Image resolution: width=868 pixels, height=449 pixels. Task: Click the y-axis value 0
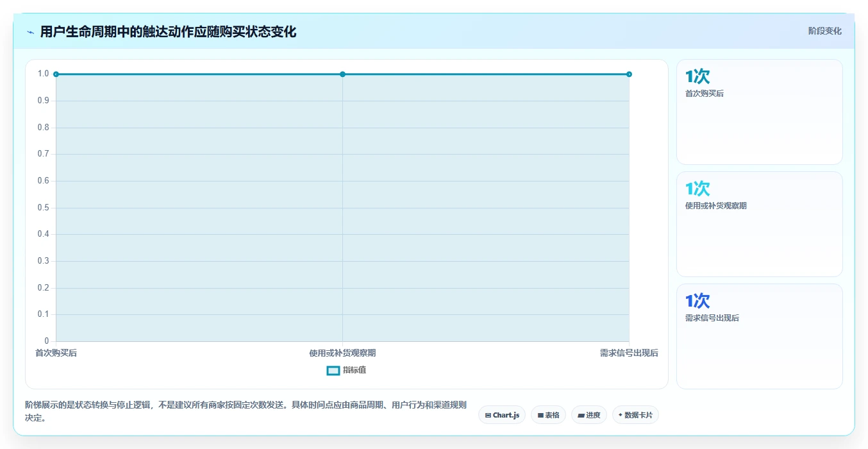click(x=47, y=341)
